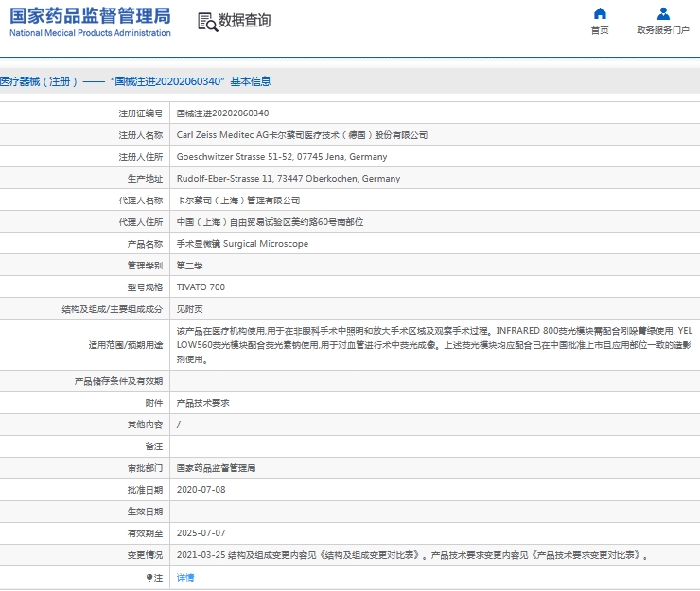
Task: Click the 第二类 management category value
Action: coord(190,266)
